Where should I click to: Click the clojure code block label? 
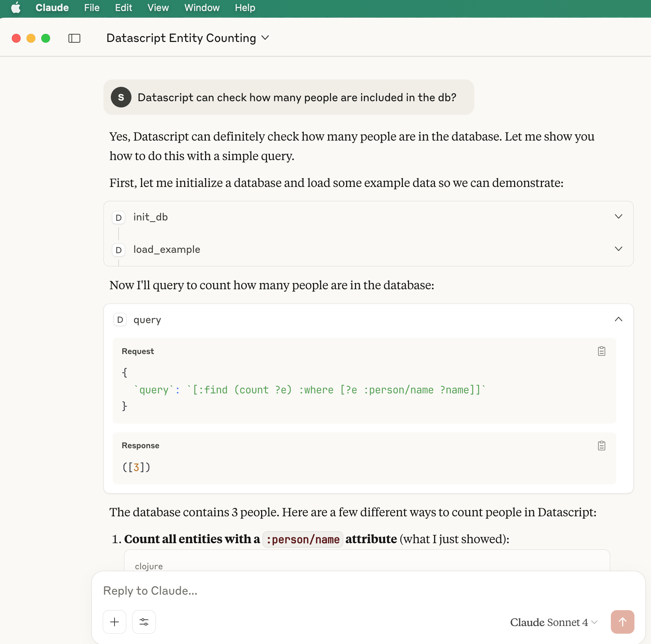point(149,566)
